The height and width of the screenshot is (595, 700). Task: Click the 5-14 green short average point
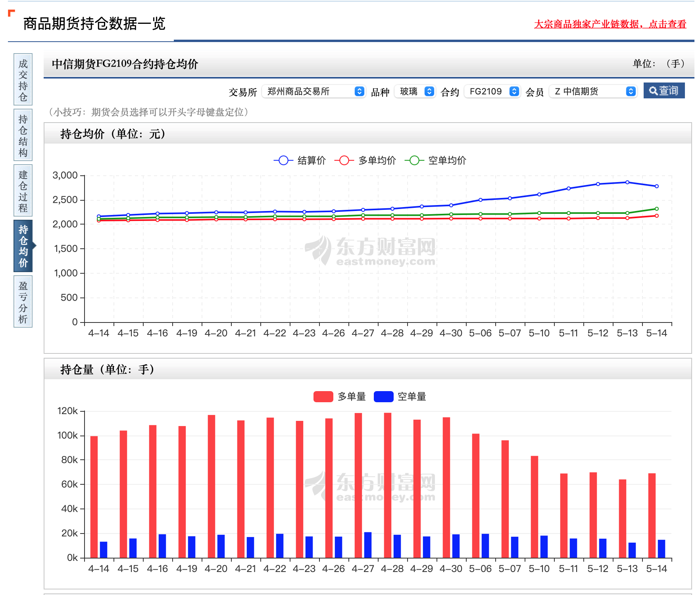(x=657, y=209)
